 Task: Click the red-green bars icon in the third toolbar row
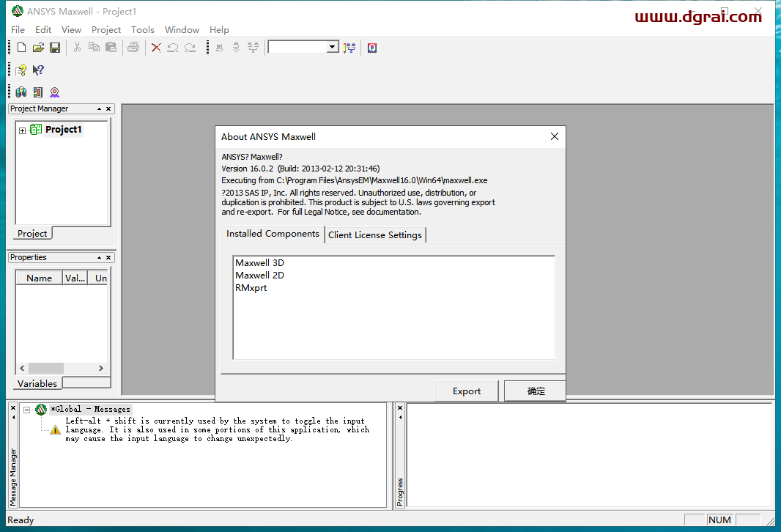click(38, 92)
